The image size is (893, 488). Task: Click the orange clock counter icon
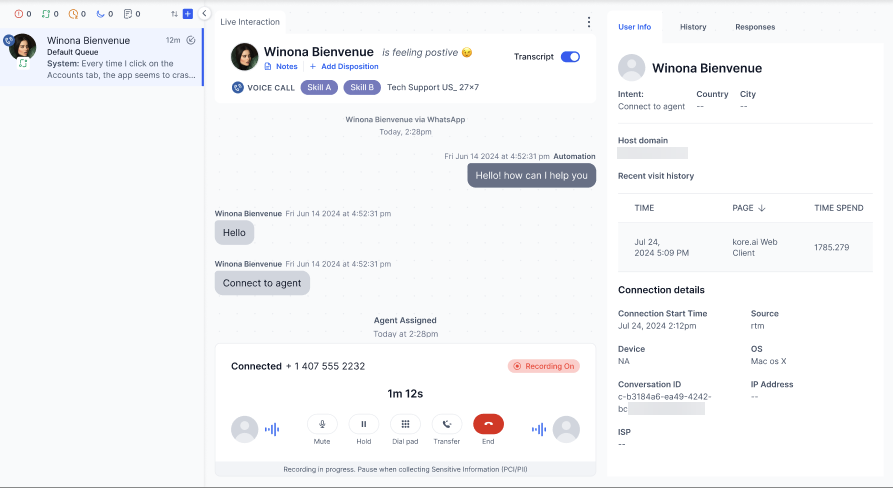73,14
